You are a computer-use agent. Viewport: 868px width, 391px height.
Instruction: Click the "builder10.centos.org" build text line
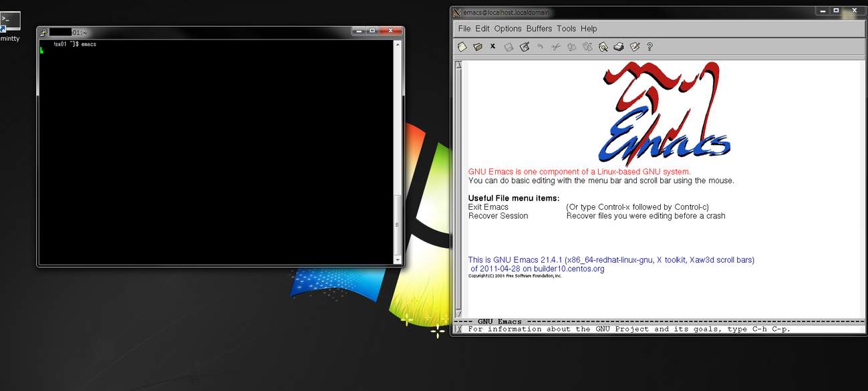click(538, 269)
